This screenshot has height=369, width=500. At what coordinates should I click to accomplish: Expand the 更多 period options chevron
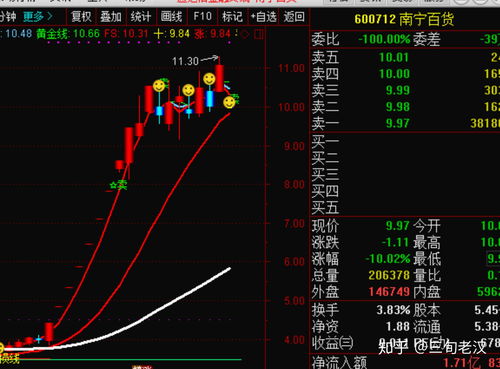(49, 16)
